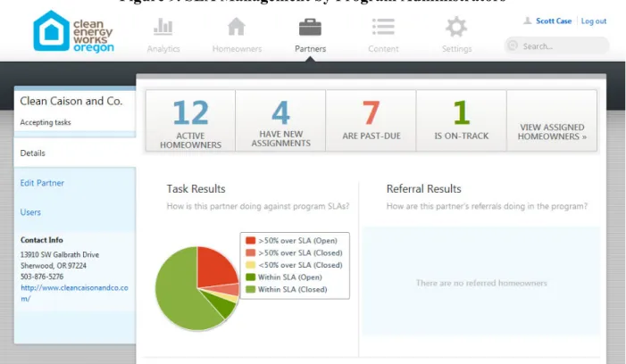Click the <50% over SLA (Closed) yellow swatch

tap(250, 265)
